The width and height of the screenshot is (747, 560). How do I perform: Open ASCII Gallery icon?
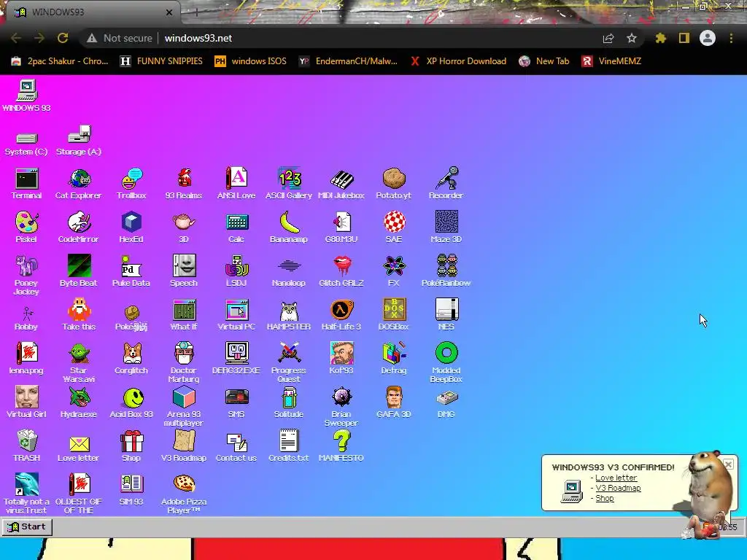pos(289,184)
